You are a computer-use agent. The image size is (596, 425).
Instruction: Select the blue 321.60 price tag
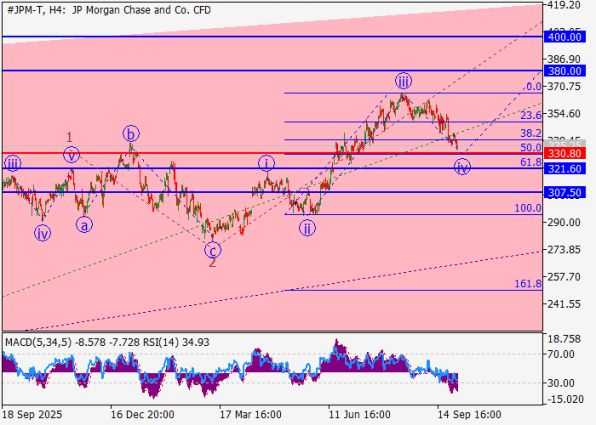tap(564, 169)
